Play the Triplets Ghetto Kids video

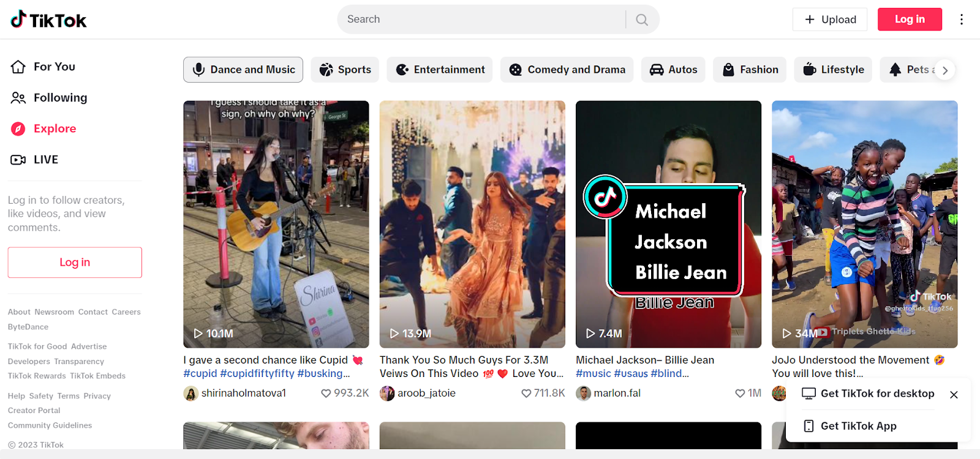pyautogui.click(x=865, y=225)
